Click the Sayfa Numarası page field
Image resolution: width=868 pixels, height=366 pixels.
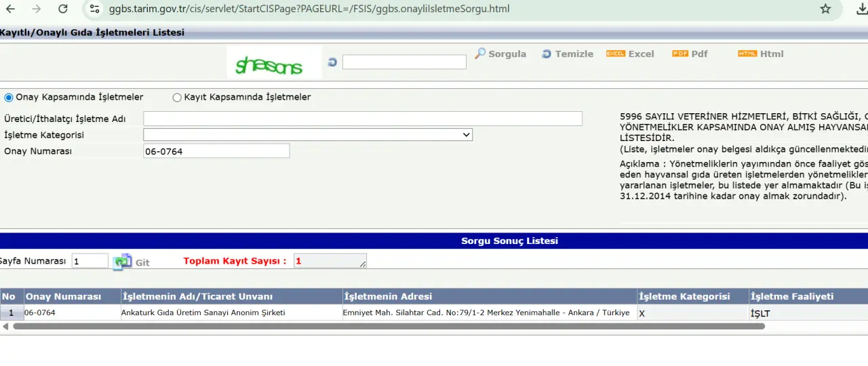click(90, 261)
